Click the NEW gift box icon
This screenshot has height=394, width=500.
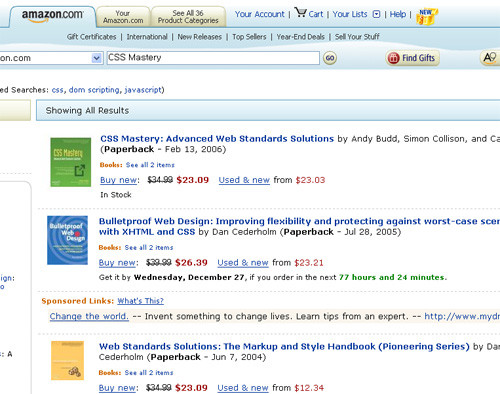426,17
